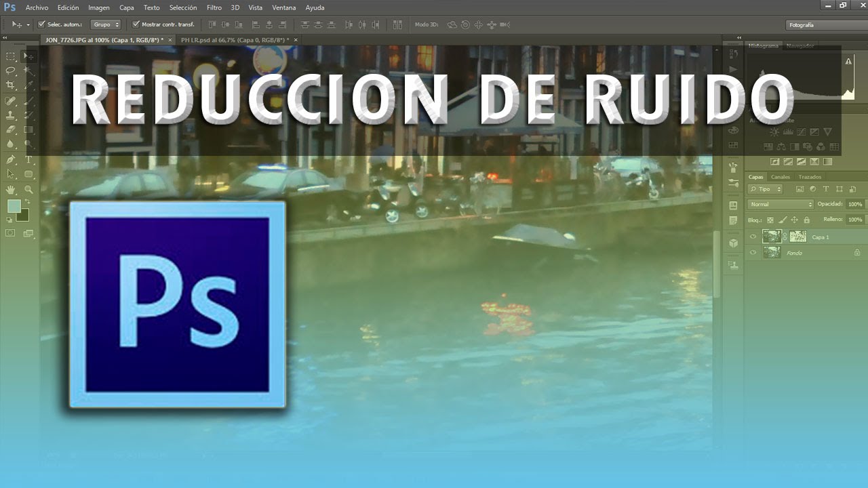Image resolution: width=868 pixels, height=488 pixels.
Task: Select the Rectangular Marquee tool
Action: (11, 56)
